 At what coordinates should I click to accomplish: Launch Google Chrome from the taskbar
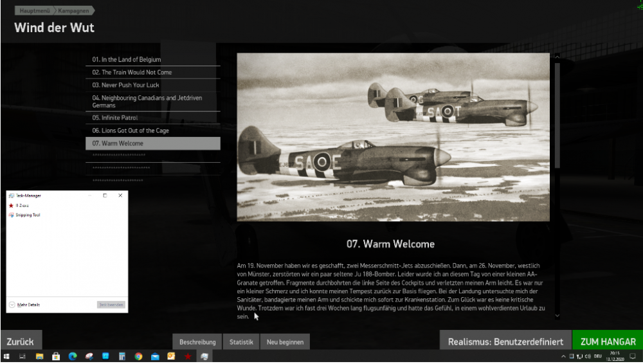pos(138,356)
